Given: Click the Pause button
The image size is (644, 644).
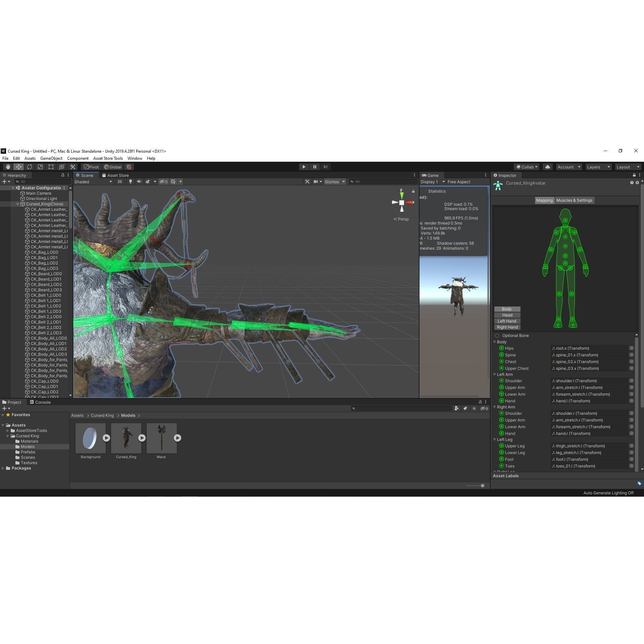Looking at the screenshot, I should pyautogui.click(x=314, y=167).
